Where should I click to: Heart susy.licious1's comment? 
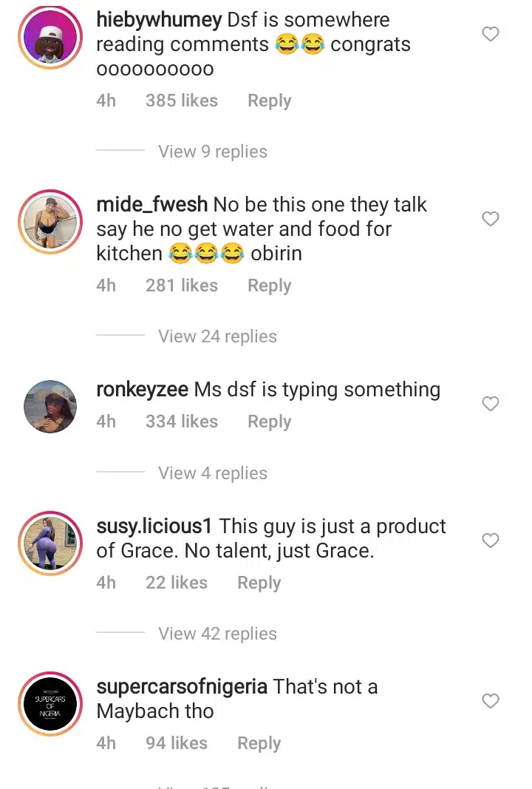491,541
